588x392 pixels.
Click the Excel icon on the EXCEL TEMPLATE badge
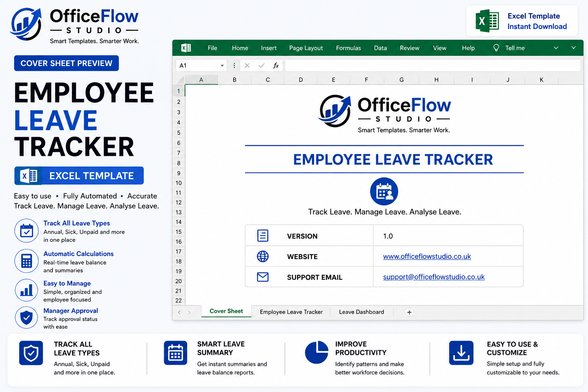pyautogui.click(x=29, y=176)
